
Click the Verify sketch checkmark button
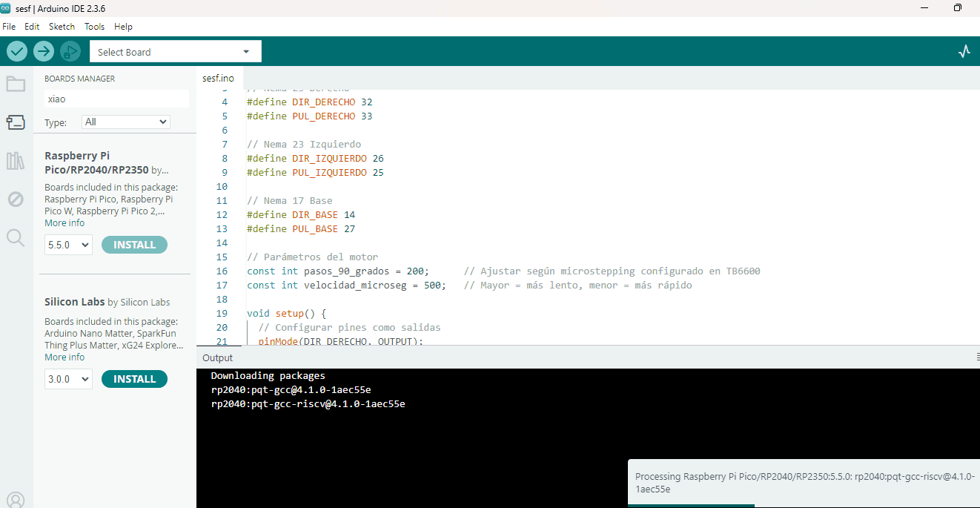pos(17,51)
